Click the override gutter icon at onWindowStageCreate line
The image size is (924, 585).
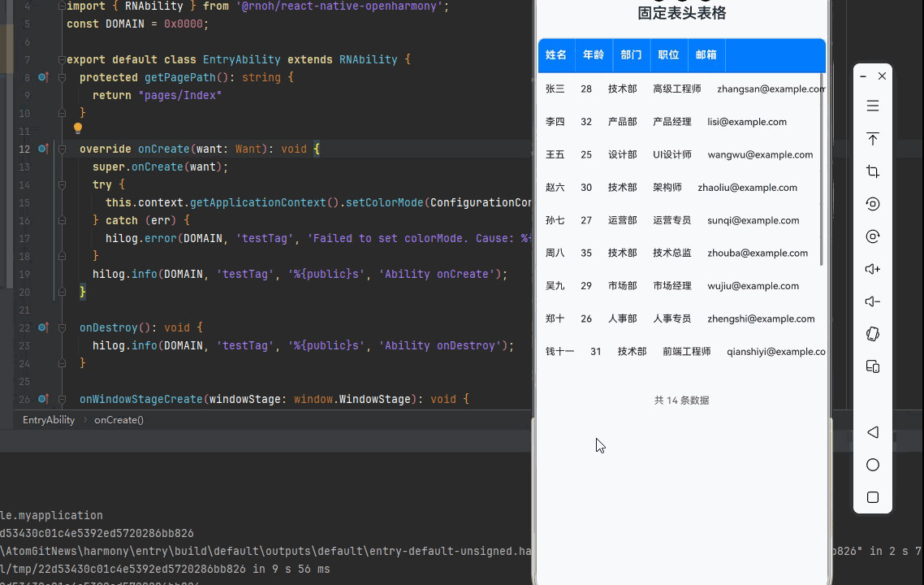click(43, 399)
